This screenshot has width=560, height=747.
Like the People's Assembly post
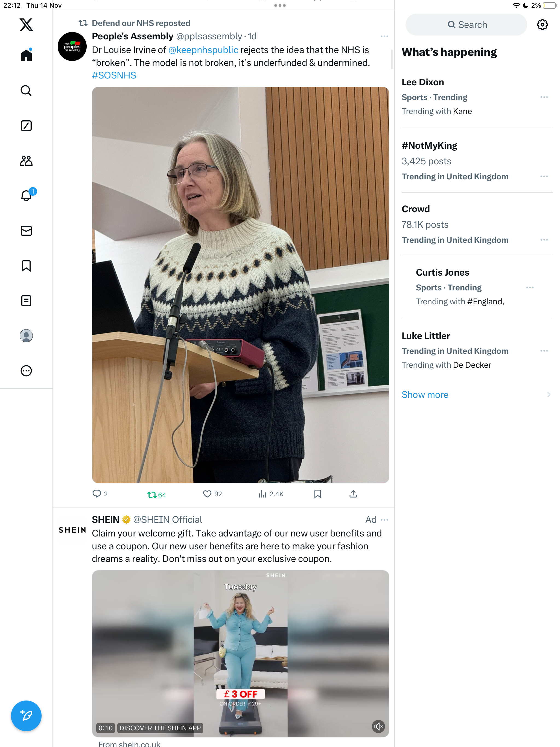coord(212,494)
